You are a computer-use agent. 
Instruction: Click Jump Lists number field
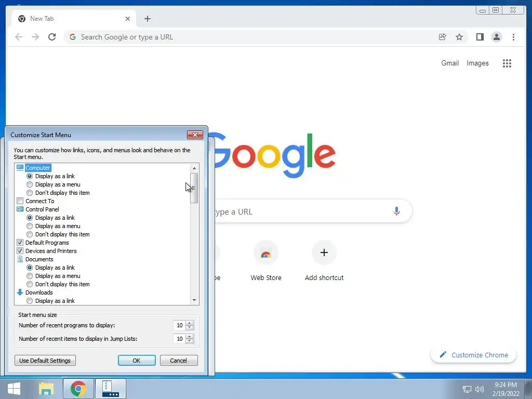(x=179, y=339)
